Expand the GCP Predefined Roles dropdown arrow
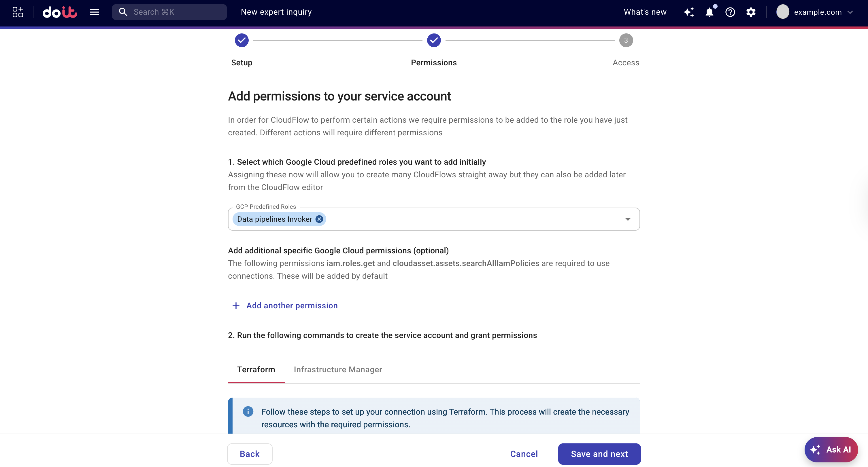This screenshot has width=868, height=467. click(x=627, y=219)
